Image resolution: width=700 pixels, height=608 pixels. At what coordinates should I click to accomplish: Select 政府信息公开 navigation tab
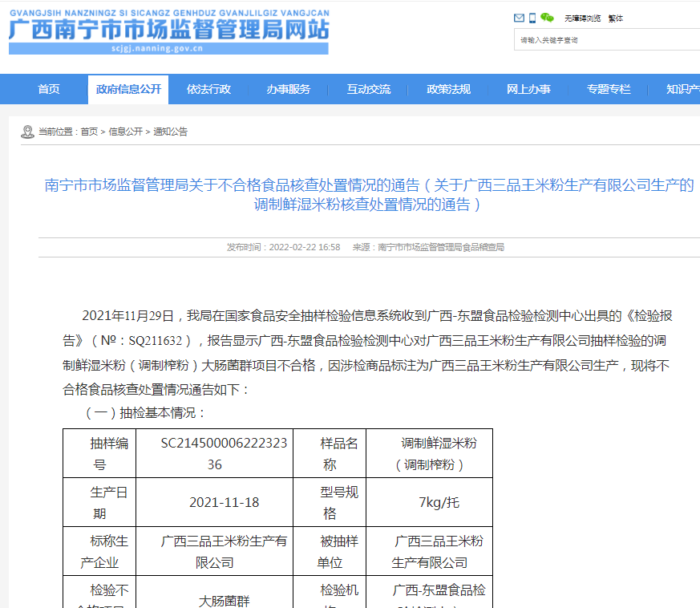click(128, 89)
